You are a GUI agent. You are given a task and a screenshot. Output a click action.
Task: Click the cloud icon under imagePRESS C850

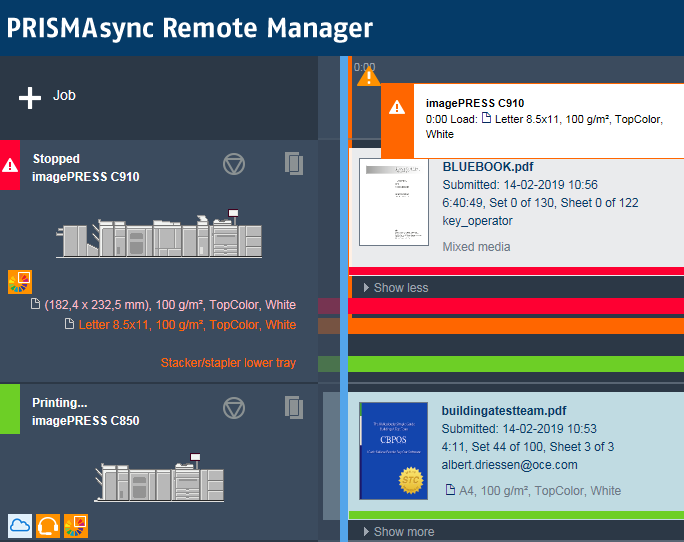click(x=20, y=526)
